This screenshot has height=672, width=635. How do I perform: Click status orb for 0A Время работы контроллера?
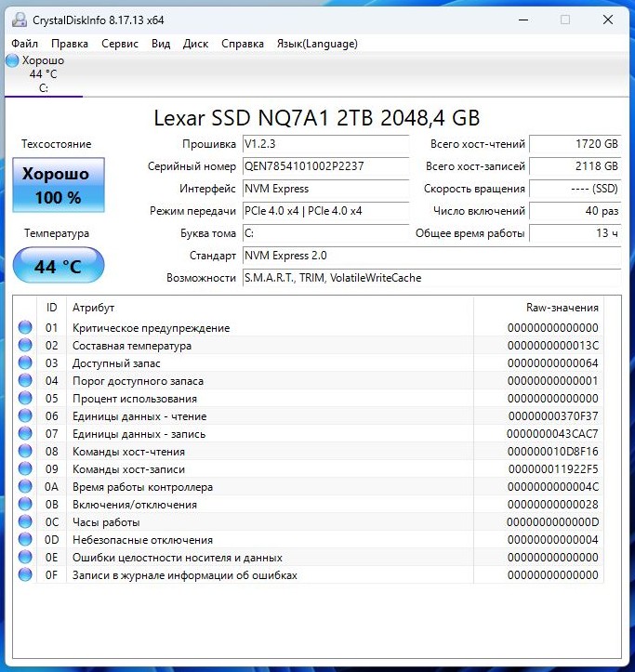(x=25, y=486)
